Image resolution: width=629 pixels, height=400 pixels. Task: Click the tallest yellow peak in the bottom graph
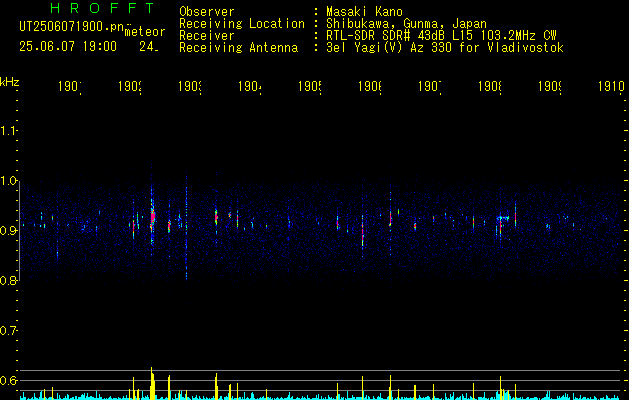click(152, 383)
